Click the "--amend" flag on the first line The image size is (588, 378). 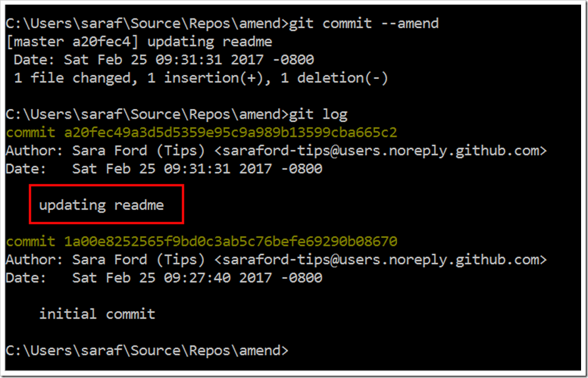[x=409, y=24]
